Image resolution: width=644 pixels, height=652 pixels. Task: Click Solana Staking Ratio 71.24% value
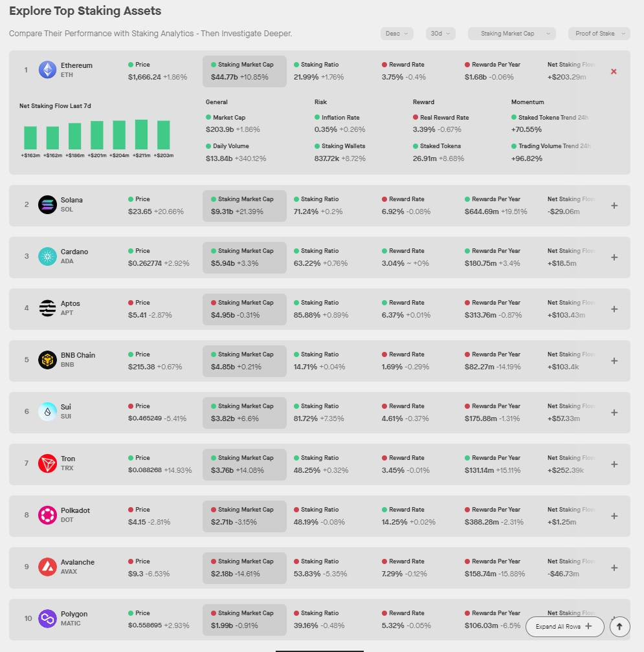click(305, 212)
